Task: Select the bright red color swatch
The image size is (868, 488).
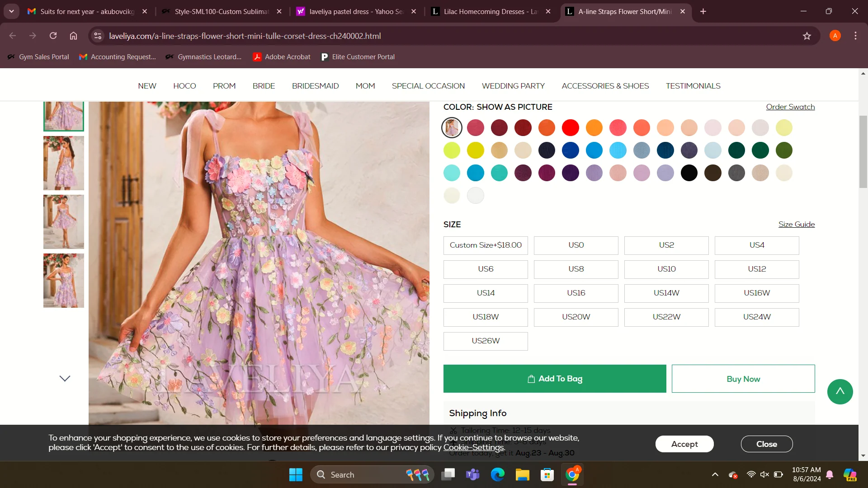Action: pyautogui.click(x=571, y=128)
